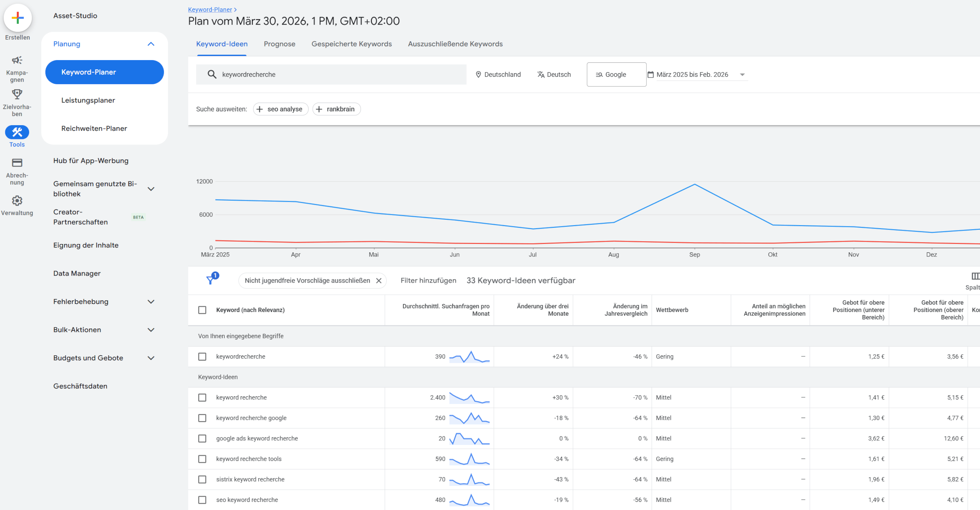Screen dimensions: 980x510
Task: Open the Keyword-Planer breadcrumb link
Action: 210,9
